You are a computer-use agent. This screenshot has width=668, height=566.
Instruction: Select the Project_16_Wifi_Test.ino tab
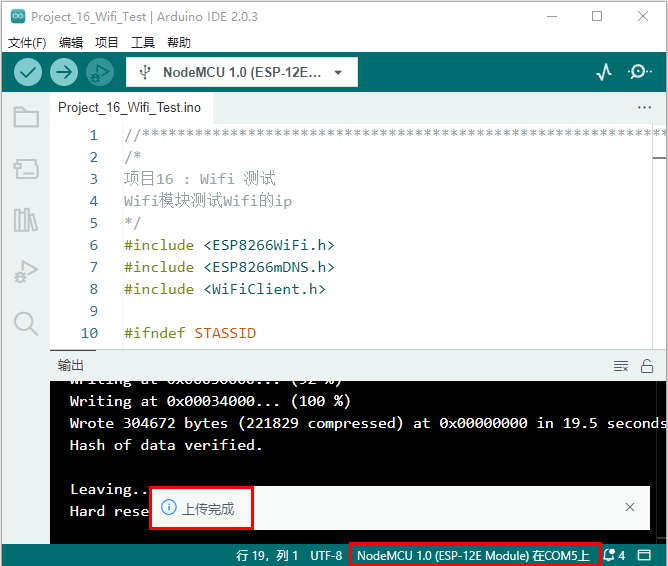pos(130,107)
